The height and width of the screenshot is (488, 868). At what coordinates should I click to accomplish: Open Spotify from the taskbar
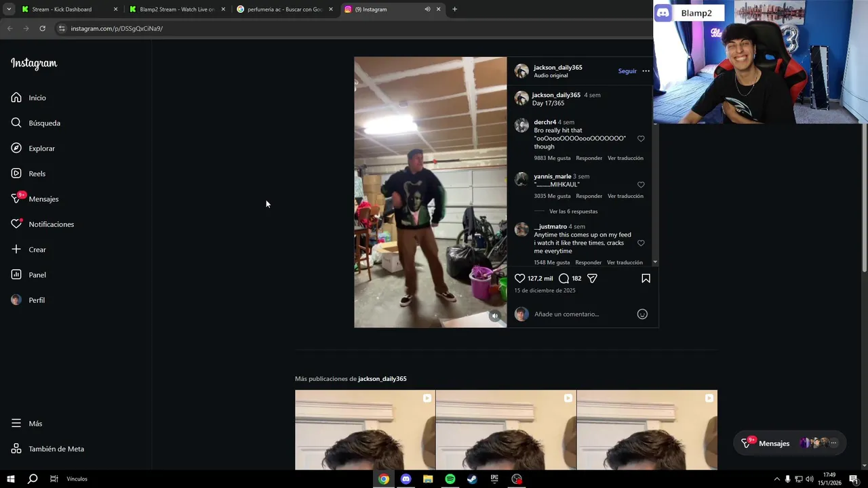tap(450, 479)
